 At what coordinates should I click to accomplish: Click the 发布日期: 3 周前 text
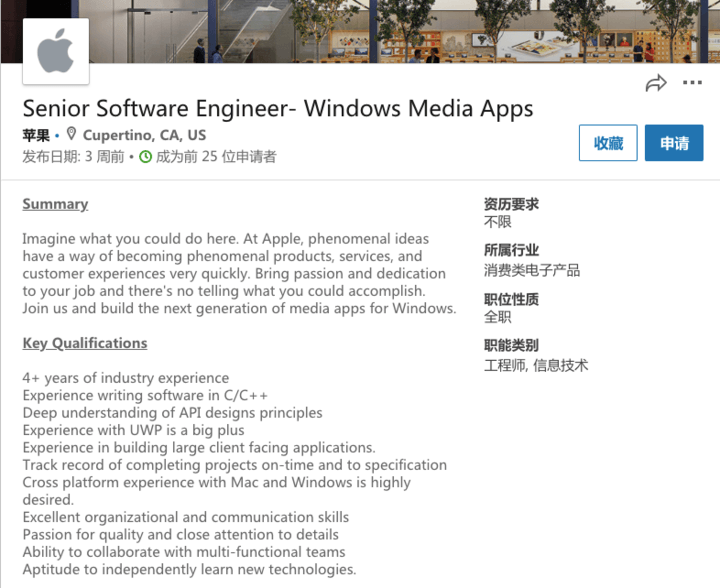pyautogui.click(x=73, y=157)
